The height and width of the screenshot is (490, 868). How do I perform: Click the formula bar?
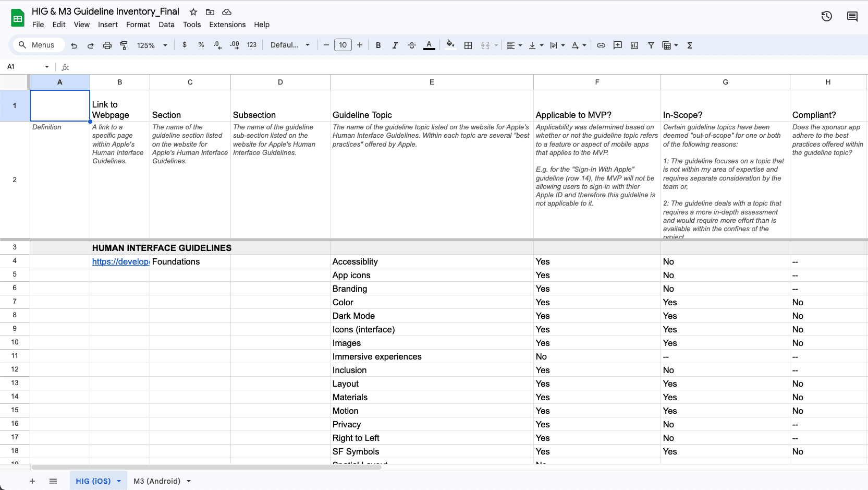coord(469,67)
